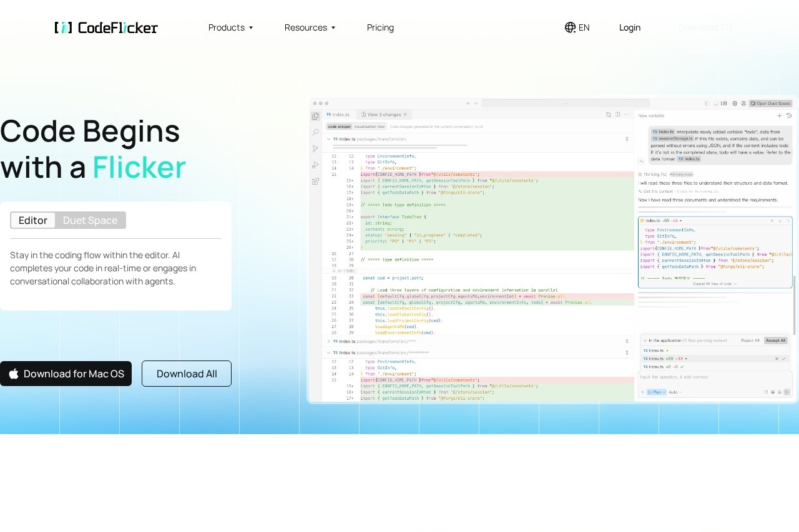This screenshot has width=799, height=532.
Task: Click the IDE title bar search field
Action: (565, 104)
